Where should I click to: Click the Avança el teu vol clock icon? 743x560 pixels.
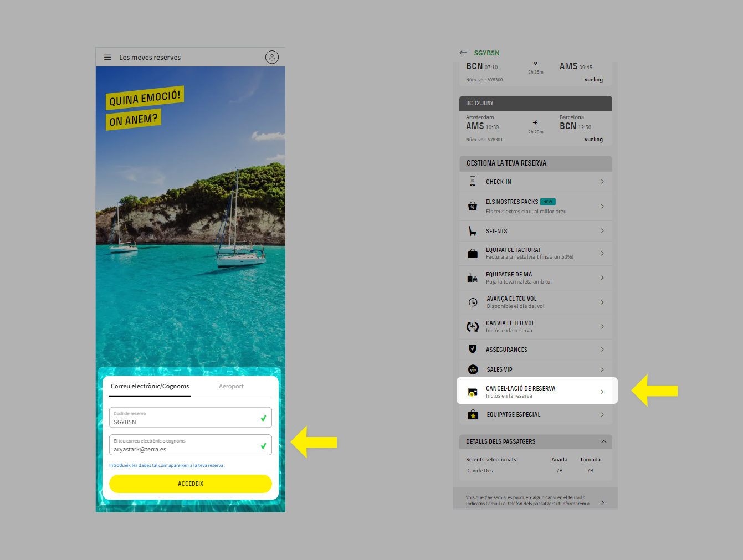click(473, 302)
